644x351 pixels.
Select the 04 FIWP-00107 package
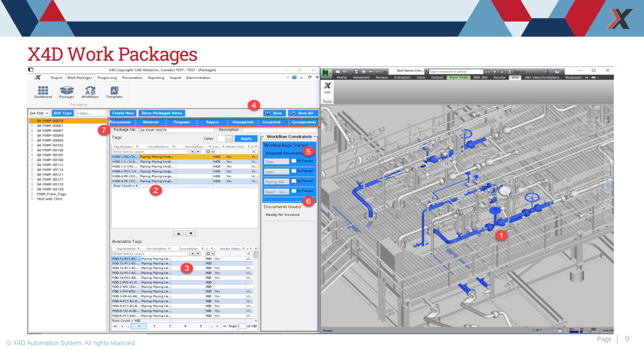click(50, 155)
